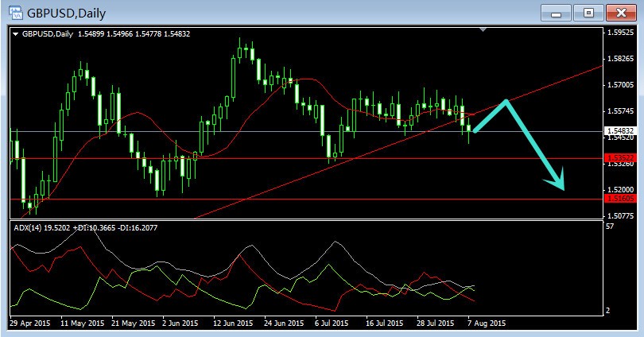The height and width of the screenshot is (337, 644).
Task: Click the 29 Apr 2015 date label
Action: pyautogui.click(x=30, y=323)
